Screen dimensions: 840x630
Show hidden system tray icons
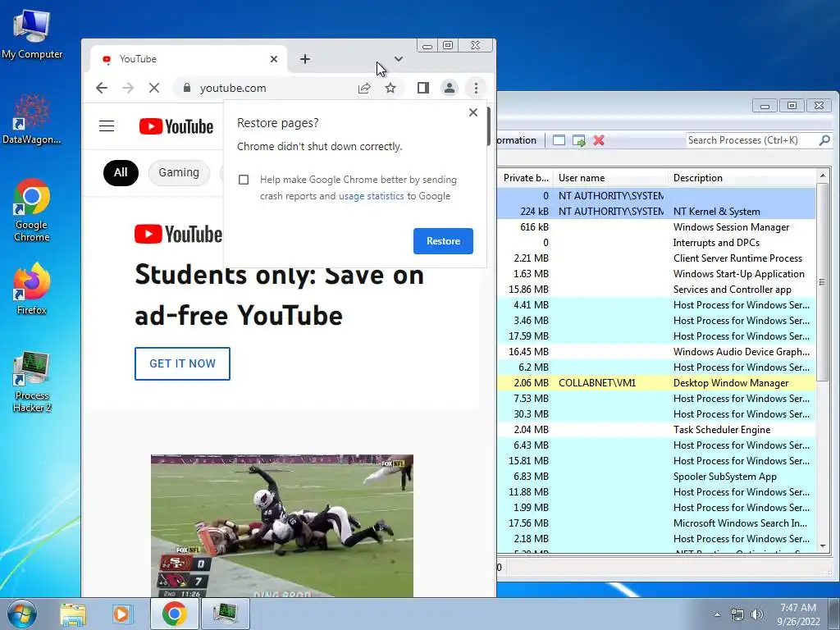tap(717, 614)
